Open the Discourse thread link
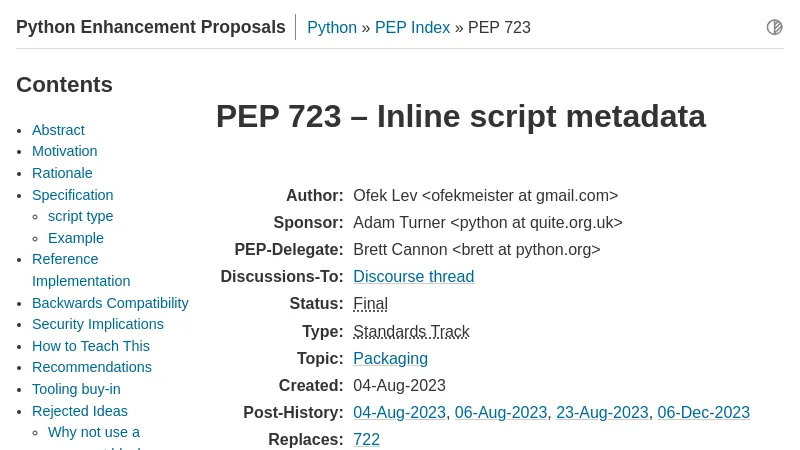Image resolution: width=800 pixels, height=450 pixels. point(413,277)
